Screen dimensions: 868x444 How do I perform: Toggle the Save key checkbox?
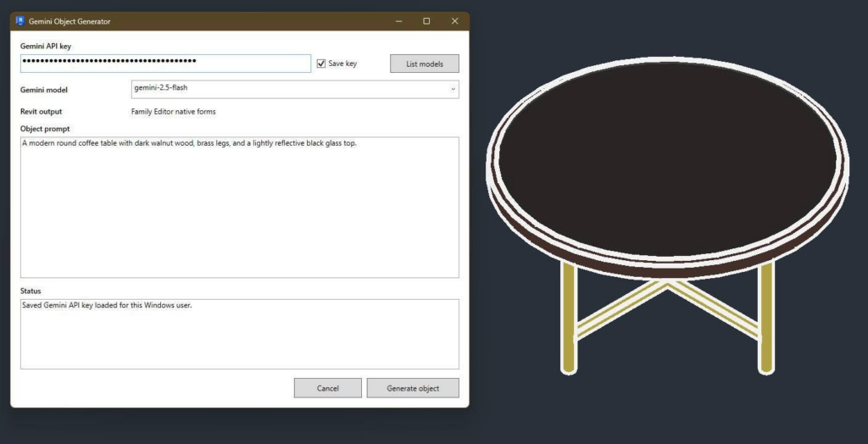click(x=321, y=64)
